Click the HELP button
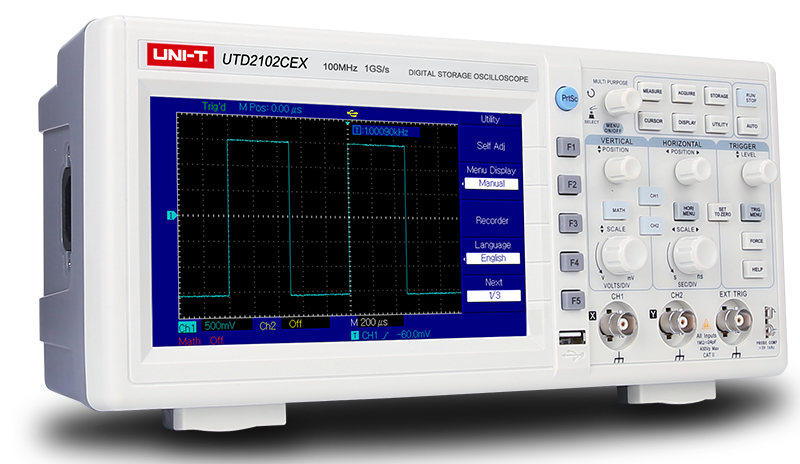 [x=756, y=269]
